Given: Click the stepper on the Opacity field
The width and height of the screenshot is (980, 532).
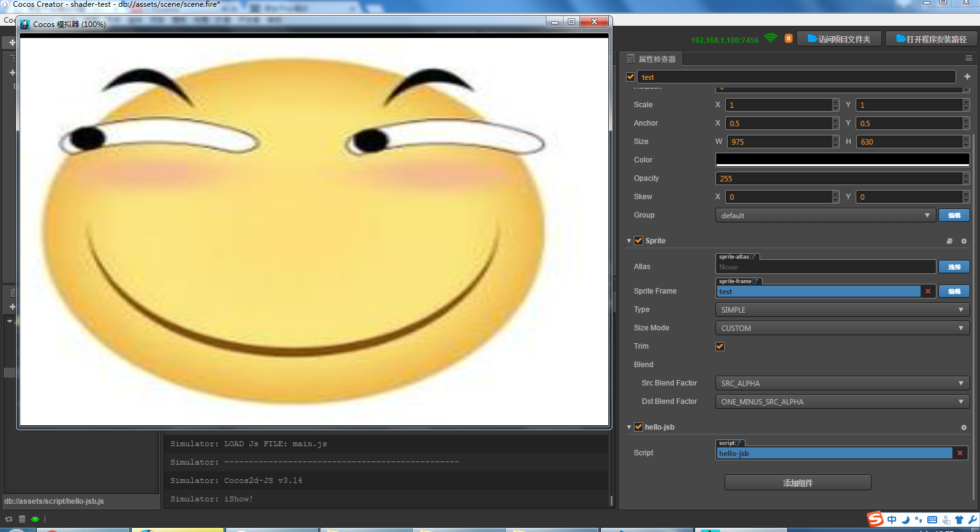Looking at the screenshot, I should pos(966,178).
